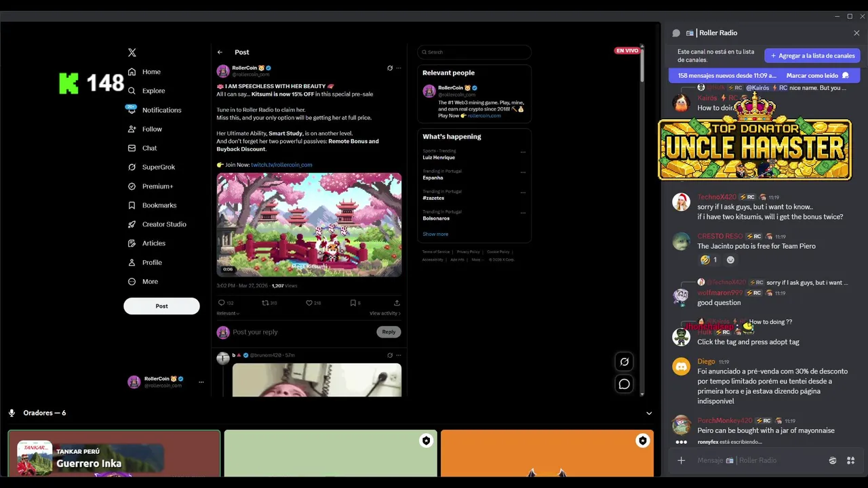The height and width of the screenshot is (488, 868).
Task: Click the More circle icon in sidebar
Action: click(x=132, y=281)
